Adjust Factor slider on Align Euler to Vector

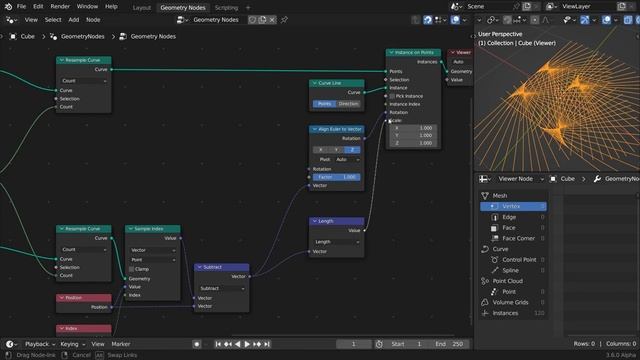point(337,177)
